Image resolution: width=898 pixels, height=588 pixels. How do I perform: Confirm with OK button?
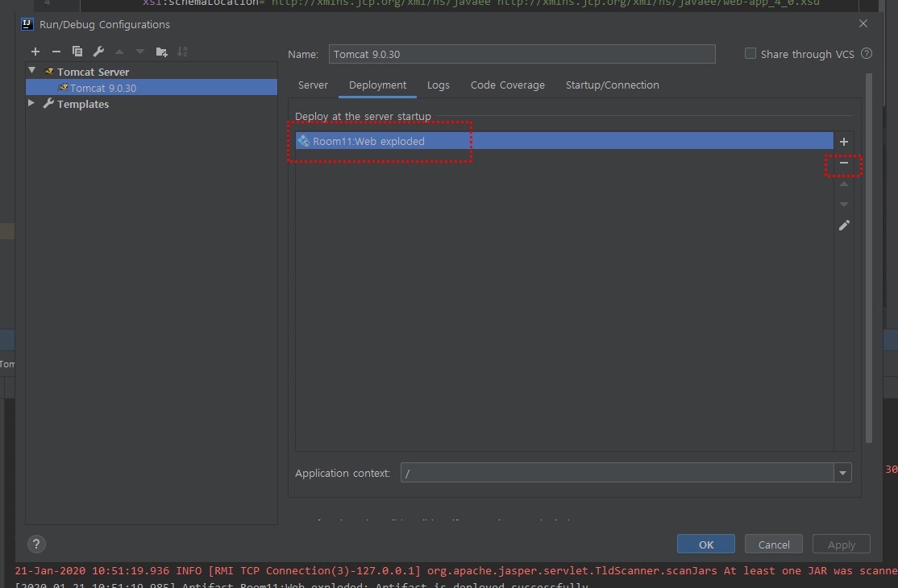pos(705,545)
